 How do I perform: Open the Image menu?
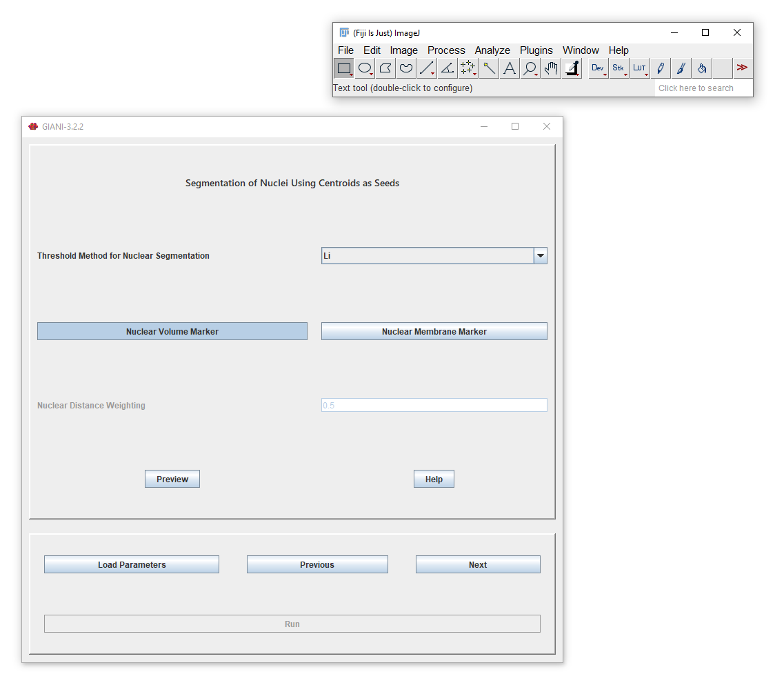[x=403, y=50]
